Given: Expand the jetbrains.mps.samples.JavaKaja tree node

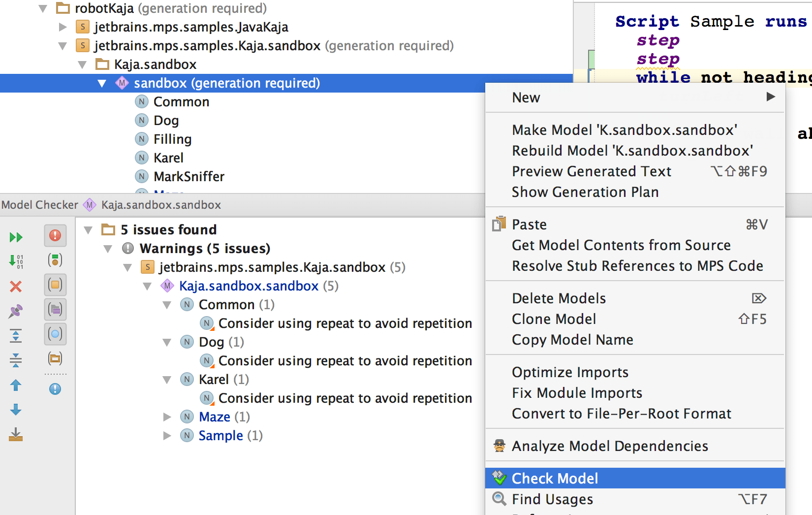Looking at the screenshot, I should [62, 27].
